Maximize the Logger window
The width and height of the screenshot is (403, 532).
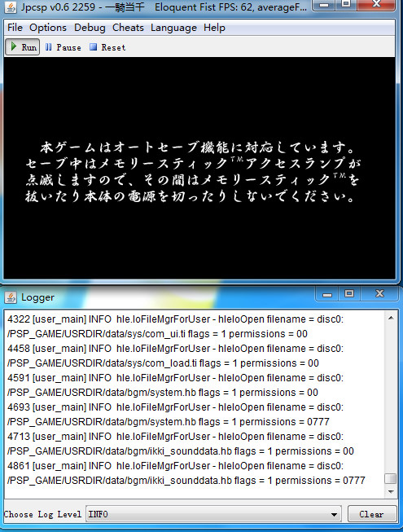coord(349,293)
